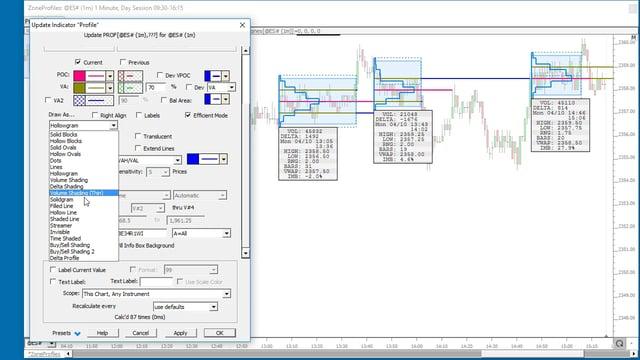Click the Cancel button
Image resolution: width=640 pixels, height=360 pixels.
point(141,333)
